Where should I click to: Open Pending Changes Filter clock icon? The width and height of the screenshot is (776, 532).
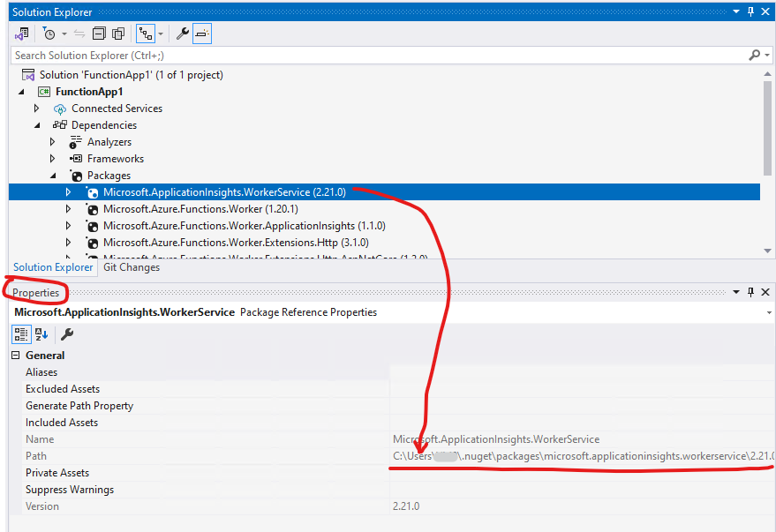coord(49,34)
